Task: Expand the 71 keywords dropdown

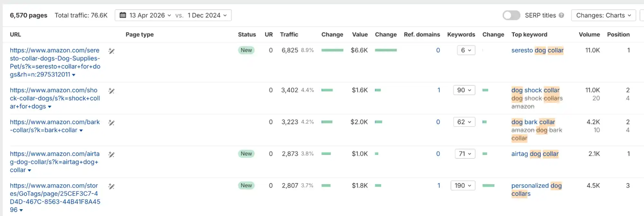Action: pyautogui.click(x=465, y=154)
